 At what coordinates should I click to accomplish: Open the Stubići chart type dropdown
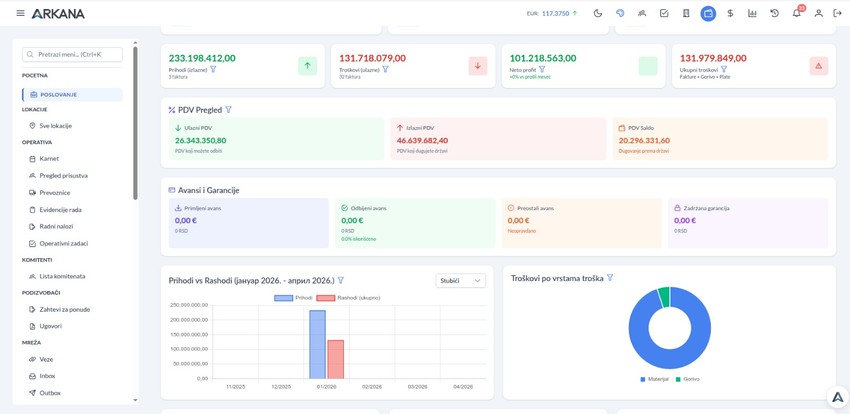[460, 281]
